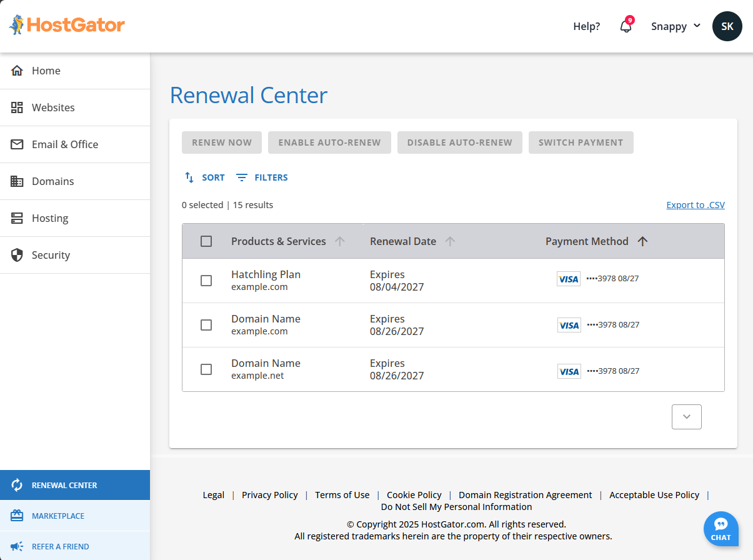
Task: Open the Snappy account dropdown
Action: coord(675,26)
